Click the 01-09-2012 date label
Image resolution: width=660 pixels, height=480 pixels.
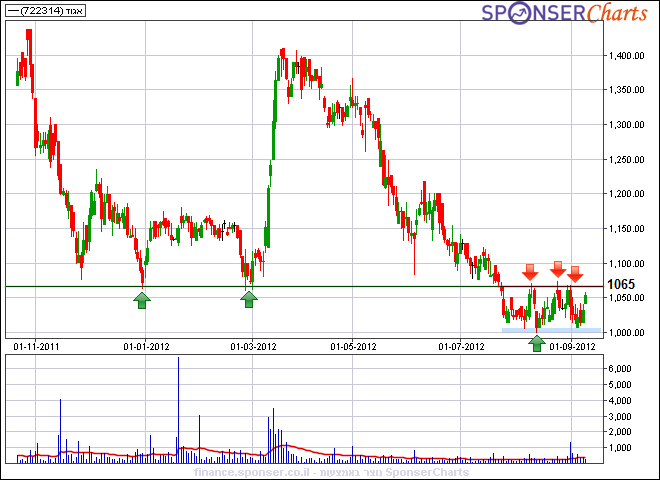coord(572,347)
